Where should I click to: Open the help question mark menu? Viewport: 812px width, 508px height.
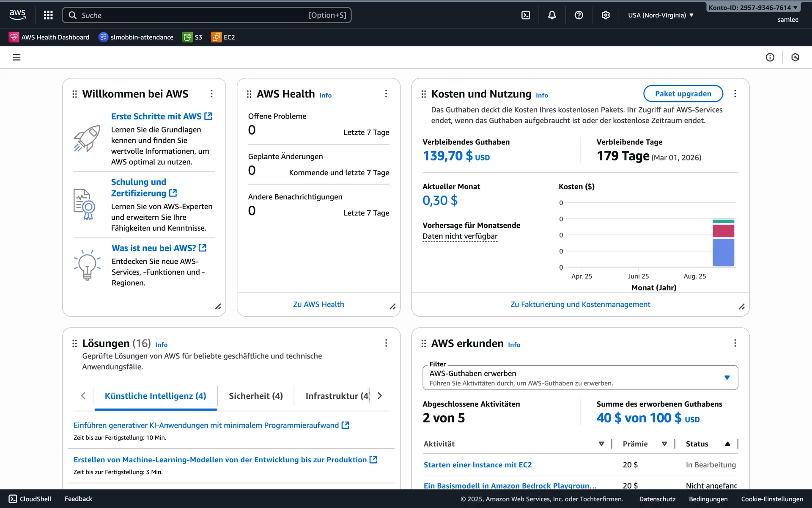(579, 15)
